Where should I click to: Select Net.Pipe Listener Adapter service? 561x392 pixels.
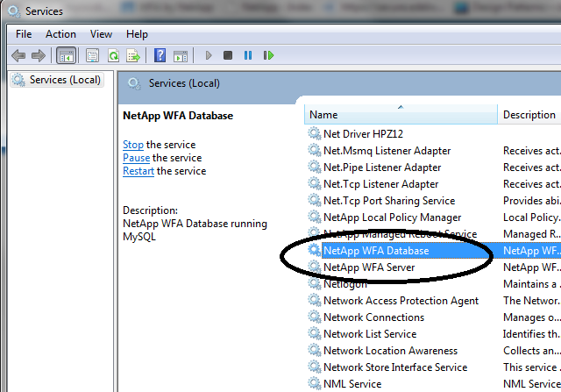click(x=382, y=167)
